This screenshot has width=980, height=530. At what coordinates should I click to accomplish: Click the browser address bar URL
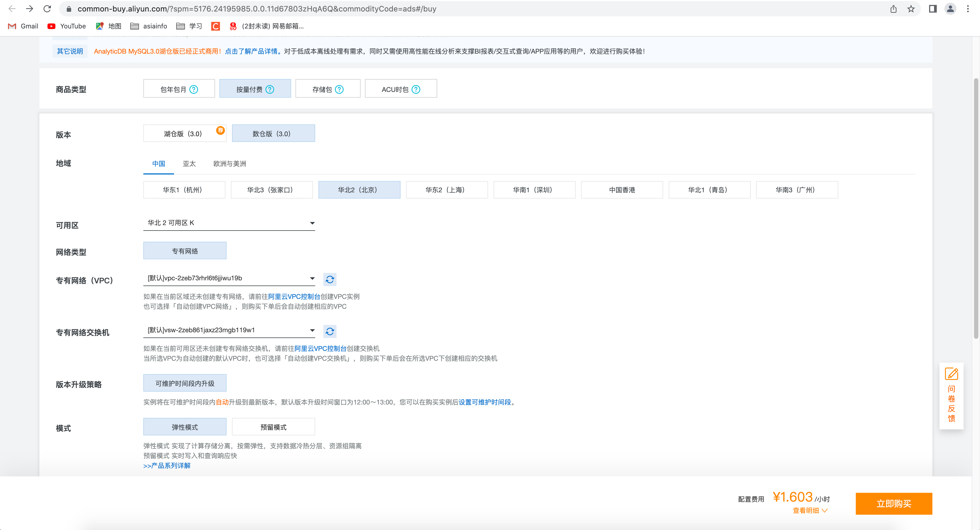[257, 9]
